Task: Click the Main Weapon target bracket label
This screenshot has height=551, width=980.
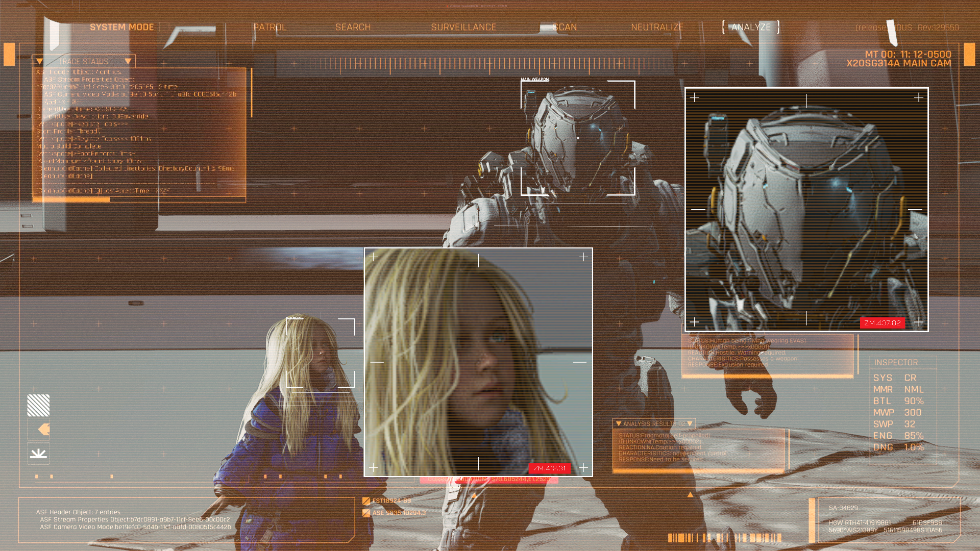Action: (534, 80)
